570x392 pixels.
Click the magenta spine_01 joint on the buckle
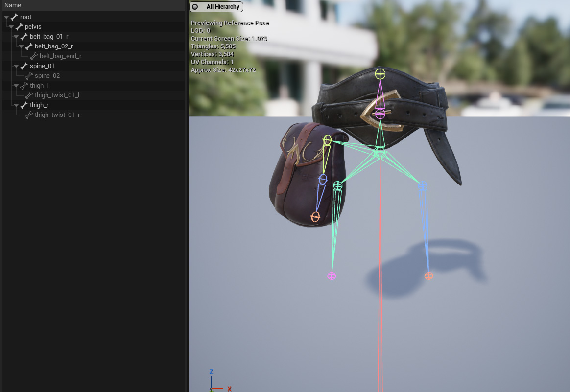coord(380,114)
